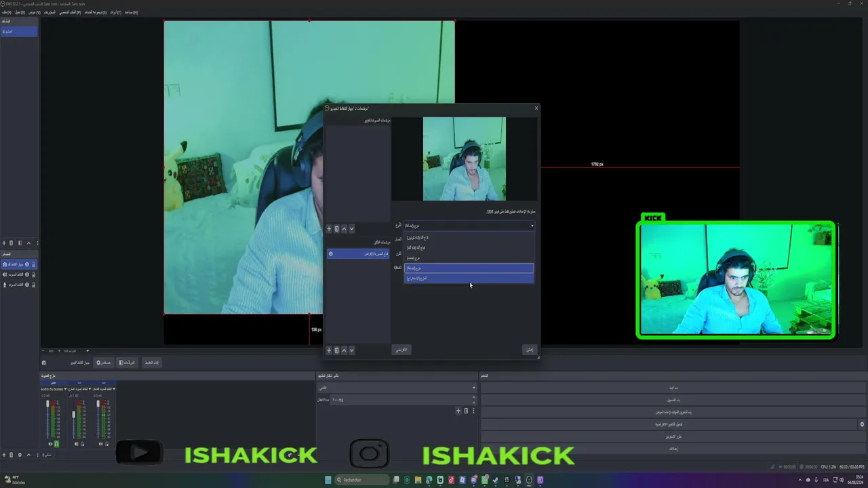Move the effect filter down

pyautogui.click(x=351, y=350)
